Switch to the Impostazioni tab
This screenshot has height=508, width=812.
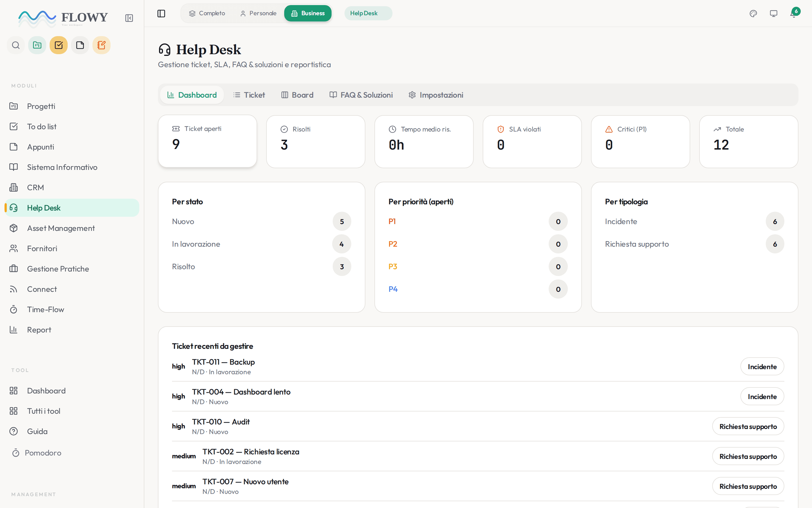[436, 95]
